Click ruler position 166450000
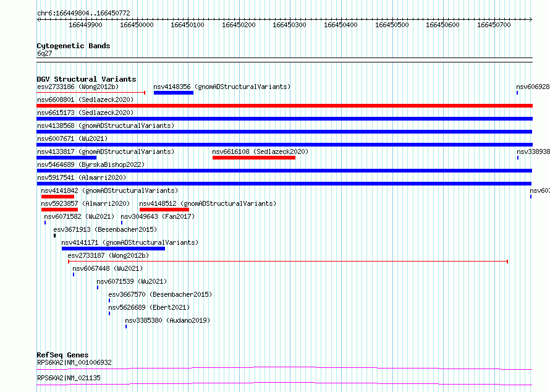Image resolution: width=550 pixels, height=392 pixels. coord(137,25)
